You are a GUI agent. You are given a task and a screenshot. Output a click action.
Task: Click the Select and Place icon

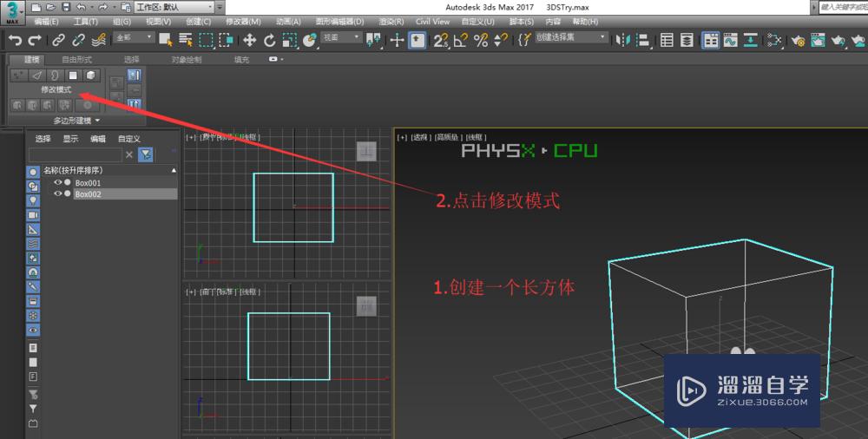pos(310,40)
